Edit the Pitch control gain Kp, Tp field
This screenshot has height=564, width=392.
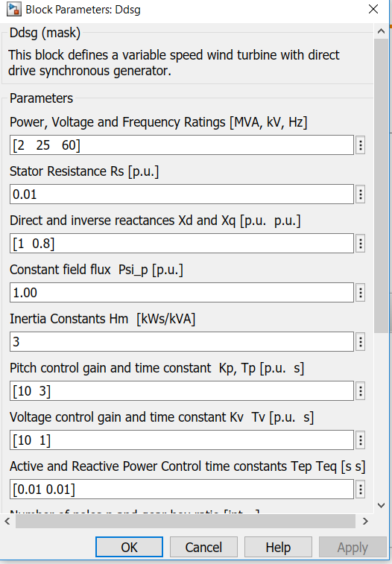pyautogui.click(x=182, y=391)
